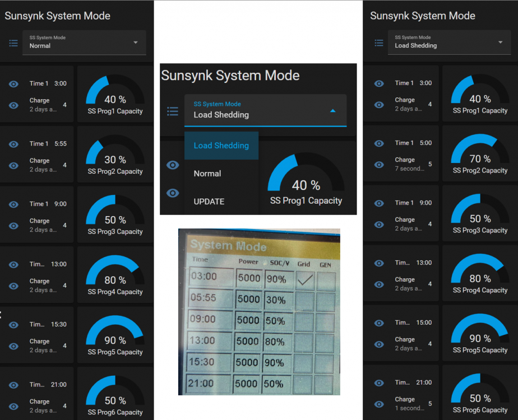This screenshot has height=420, width=518.
Task: Click eye icon beside Charge 1 second...
Action: pyautogui.click(x=379, y=404)
